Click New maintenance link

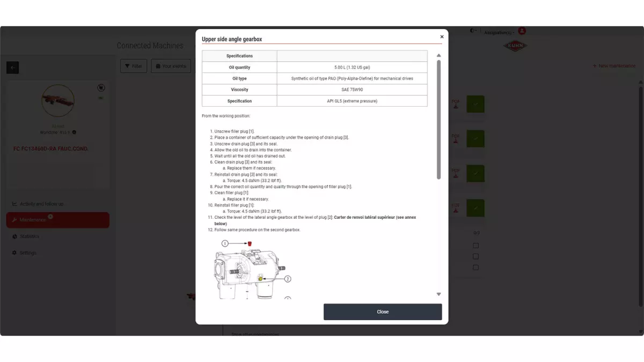(x=614, y=66)
